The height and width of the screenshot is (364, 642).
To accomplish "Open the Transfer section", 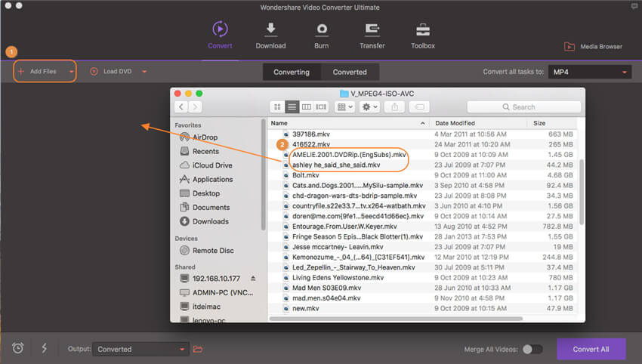I will point(372,35).
